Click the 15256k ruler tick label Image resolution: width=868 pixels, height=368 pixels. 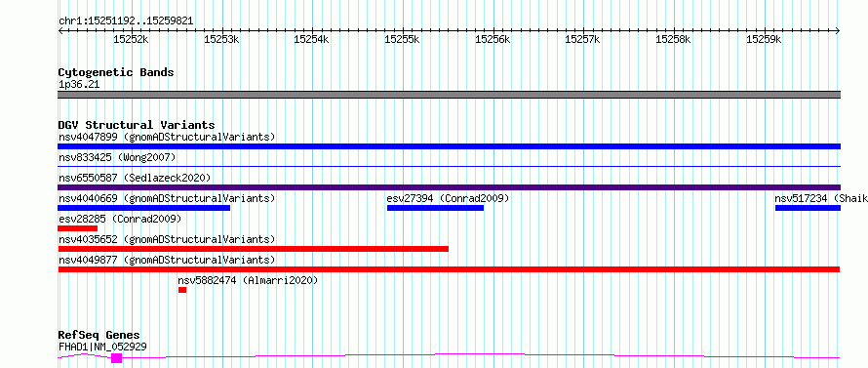point(493,39)
